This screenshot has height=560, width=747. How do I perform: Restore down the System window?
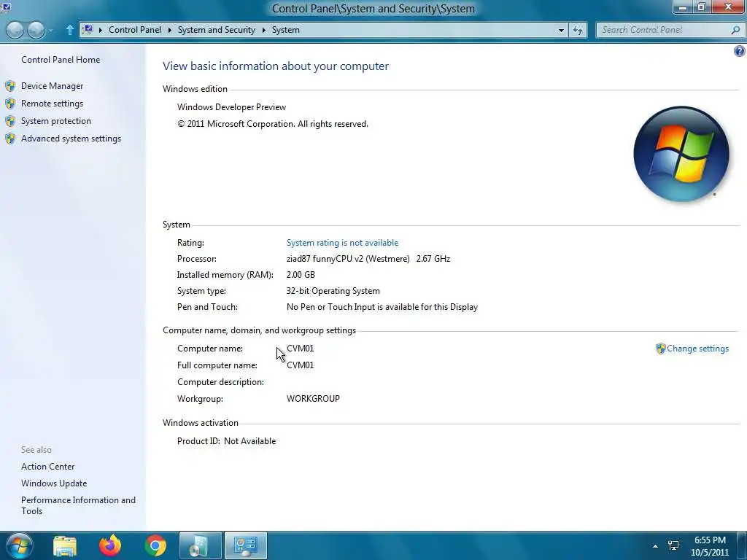[x=701, y=7]
